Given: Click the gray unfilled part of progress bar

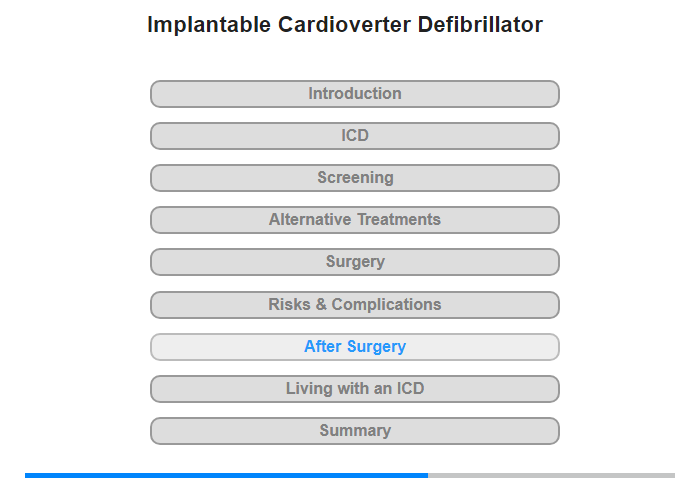Looking at the screenshot, I should (551, 475).
